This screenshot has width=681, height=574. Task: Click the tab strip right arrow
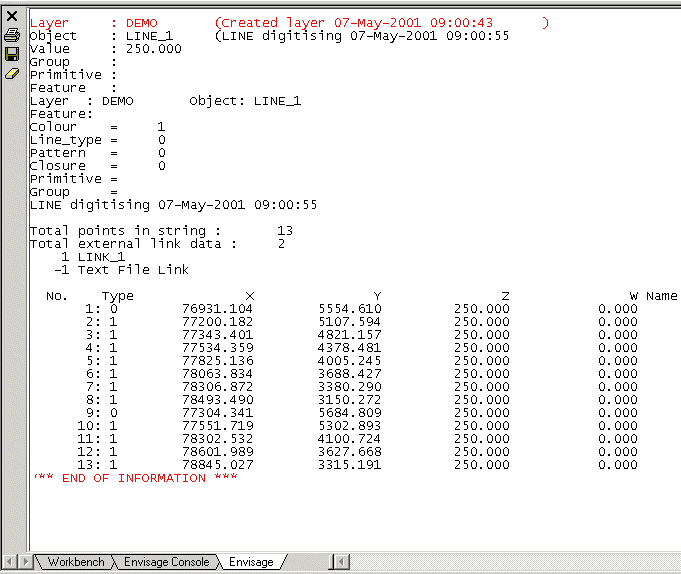pos(25,562)
